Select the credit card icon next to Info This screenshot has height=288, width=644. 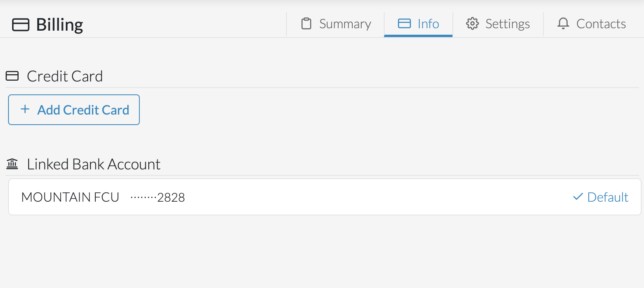(x=404, y=24)
